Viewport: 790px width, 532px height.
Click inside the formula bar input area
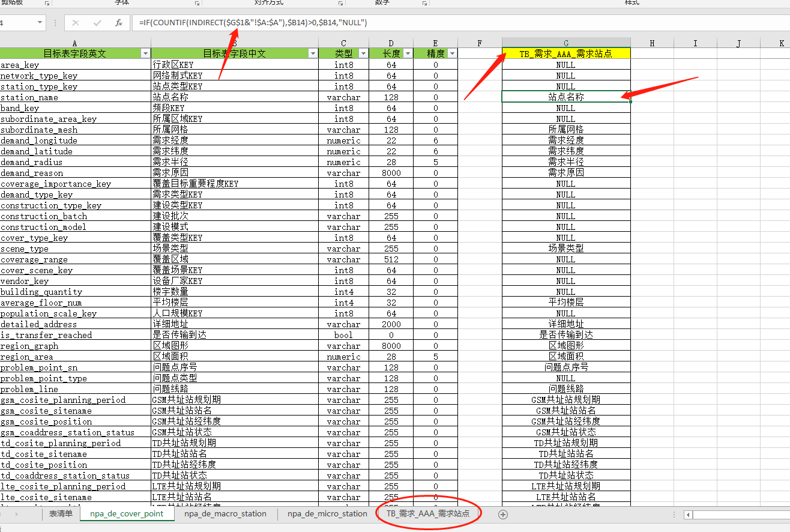(300, 23)
